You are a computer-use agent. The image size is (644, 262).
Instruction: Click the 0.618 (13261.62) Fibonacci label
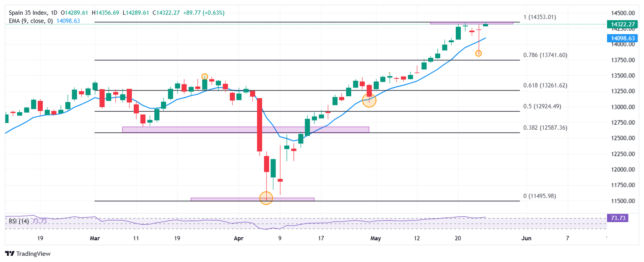pos(545,85)
